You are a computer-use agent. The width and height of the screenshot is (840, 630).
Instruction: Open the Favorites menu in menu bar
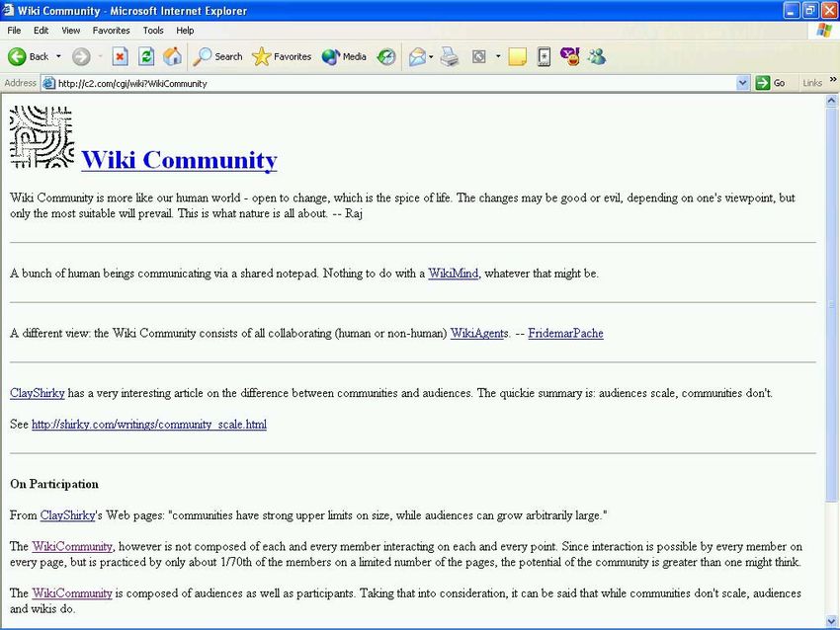[111, 31]
